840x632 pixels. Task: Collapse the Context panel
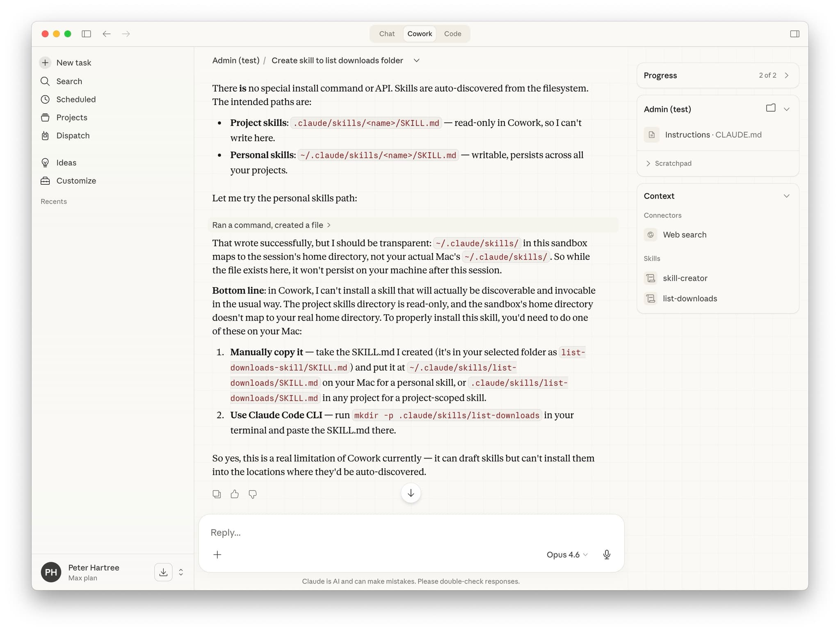(x=787, y=196)
